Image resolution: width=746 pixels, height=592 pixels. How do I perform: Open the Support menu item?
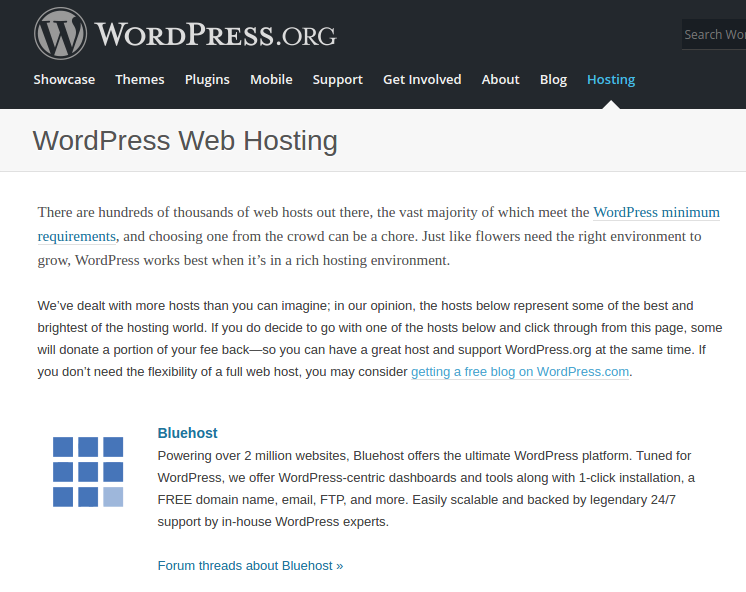pos(337,79)
